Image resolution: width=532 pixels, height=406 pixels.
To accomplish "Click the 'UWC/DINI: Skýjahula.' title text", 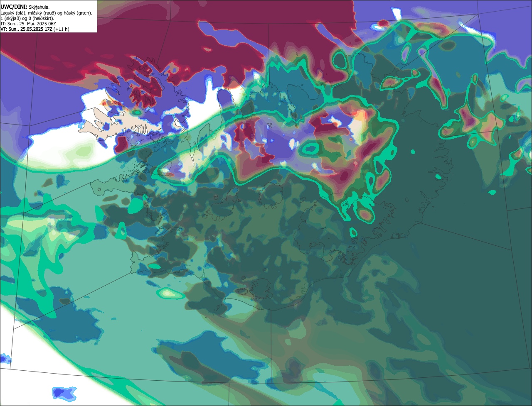I will click(25, 7).
